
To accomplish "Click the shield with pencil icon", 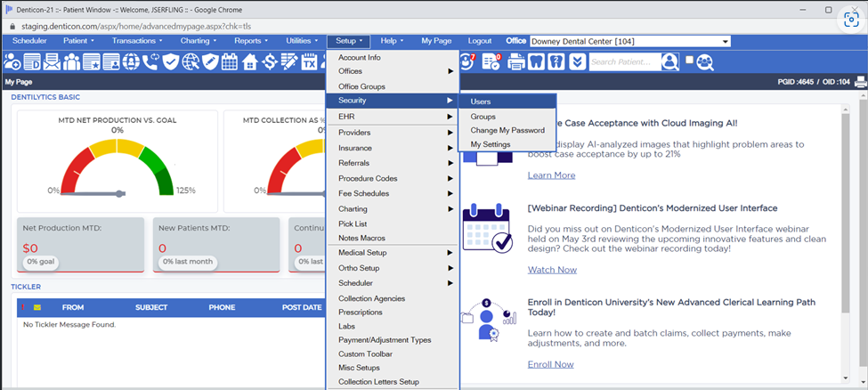I will [210, 61].
